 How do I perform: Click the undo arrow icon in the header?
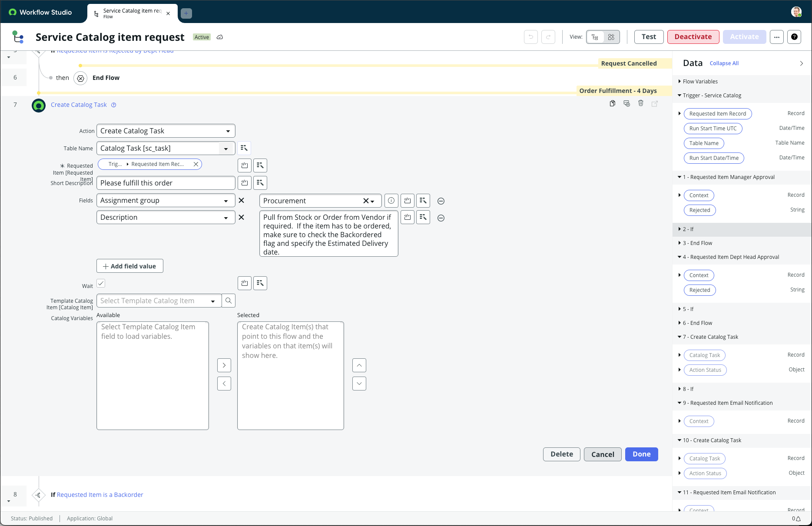point(531,37)
